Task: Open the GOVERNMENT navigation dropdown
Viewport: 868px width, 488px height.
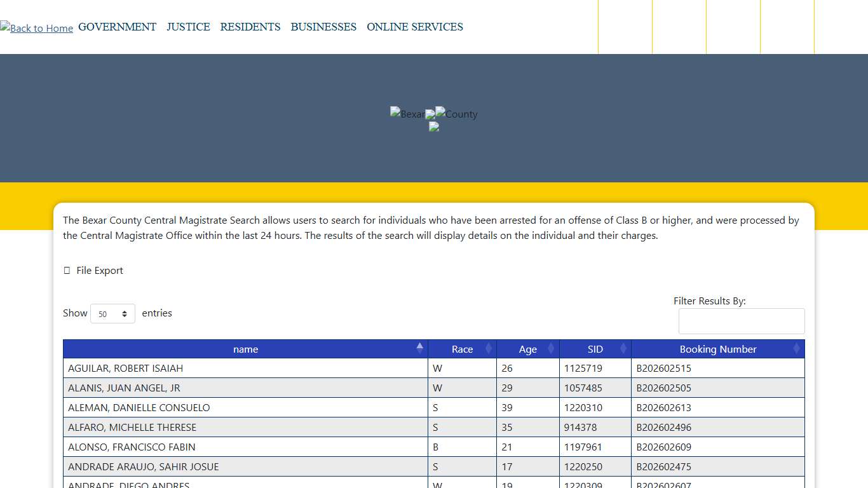Action: click(x=117, y=27)
